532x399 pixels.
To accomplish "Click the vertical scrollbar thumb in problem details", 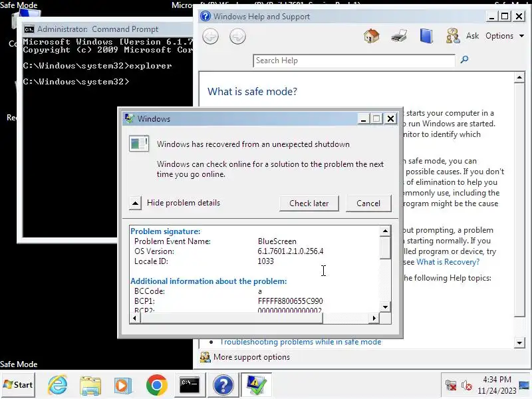I will coord(385,247).
